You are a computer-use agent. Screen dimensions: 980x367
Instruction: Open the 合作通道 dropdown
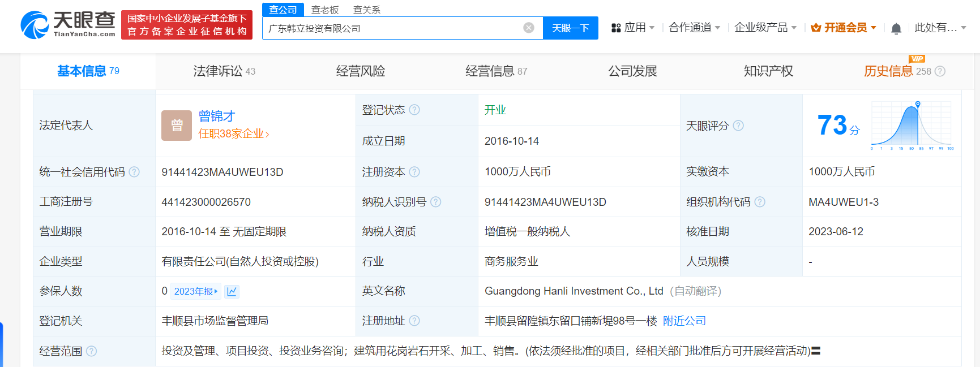pyautogui.click(x=694, y=28)
